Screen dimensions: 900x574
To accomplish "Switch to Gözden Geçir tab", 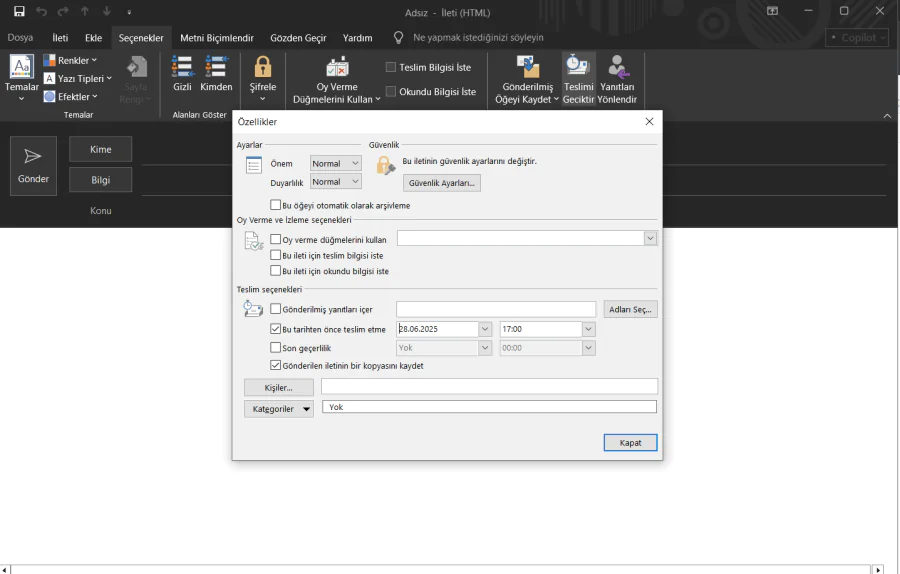I will point(298,37).
